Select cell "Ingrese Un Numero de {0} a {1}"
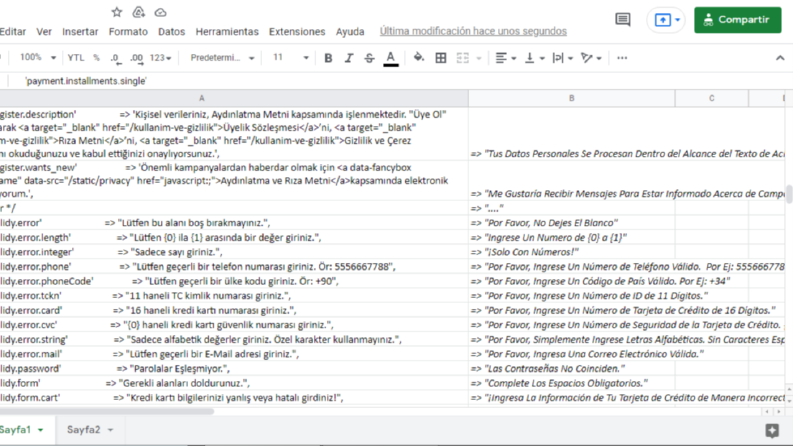This screenshot has height=446, width=793. pos(571,238)
